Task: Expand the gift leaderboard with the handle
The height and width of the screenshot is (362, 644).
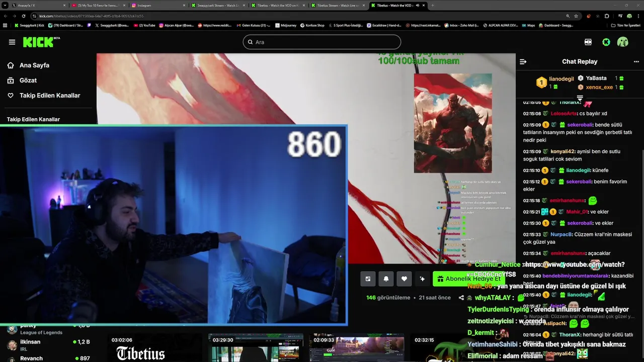Action: (x=580, y=98)
